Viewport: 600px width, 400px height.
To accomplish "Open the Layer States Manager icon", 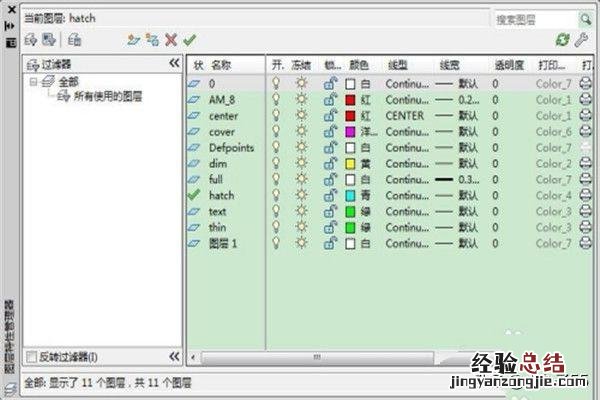I will click(x=74, y=40).
